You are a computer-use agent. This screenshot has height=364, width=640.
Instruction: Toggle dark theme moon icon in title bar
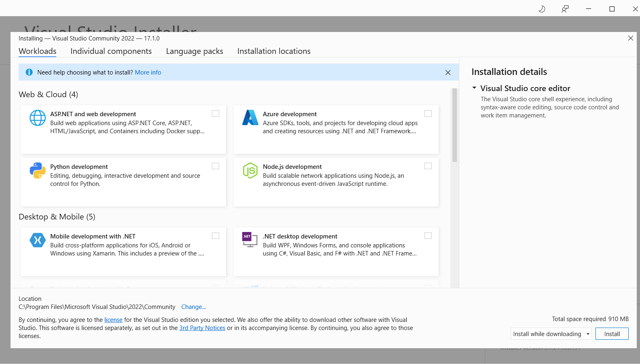tap(542, 9)
